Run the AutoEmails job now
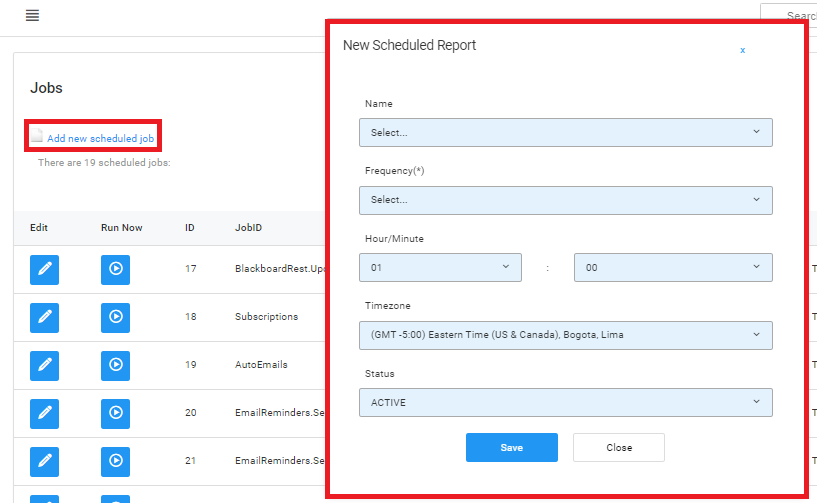Screen dimensions: 817x503 pyautogui.click(x=116, y=365)
